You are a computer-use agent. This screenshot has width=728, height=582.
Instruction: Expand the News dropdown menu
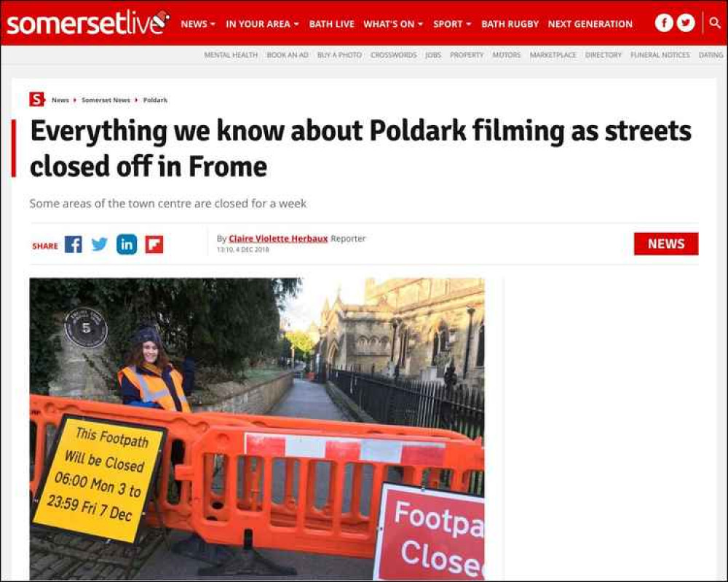198,24
